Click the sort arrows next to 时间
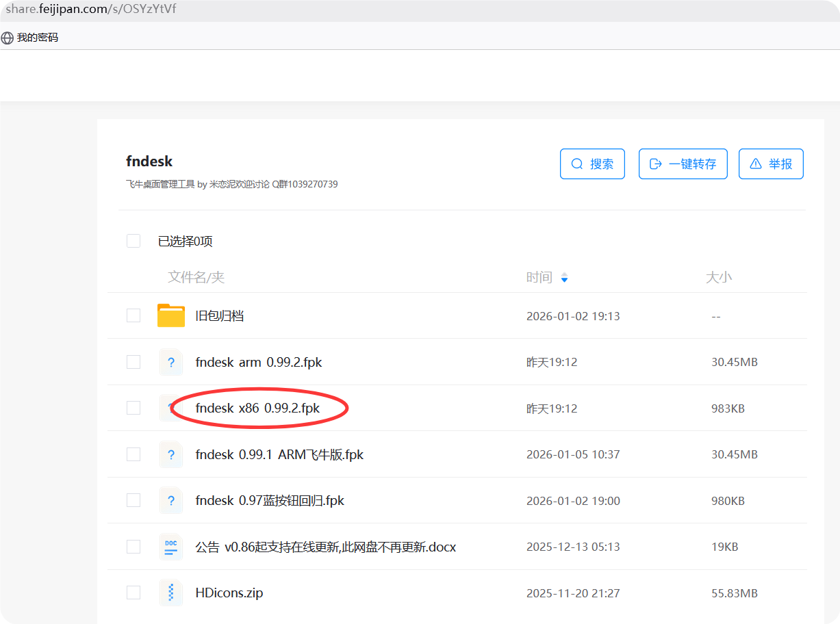The height and width of the screenshot is (624, 840). click(564, 277)
